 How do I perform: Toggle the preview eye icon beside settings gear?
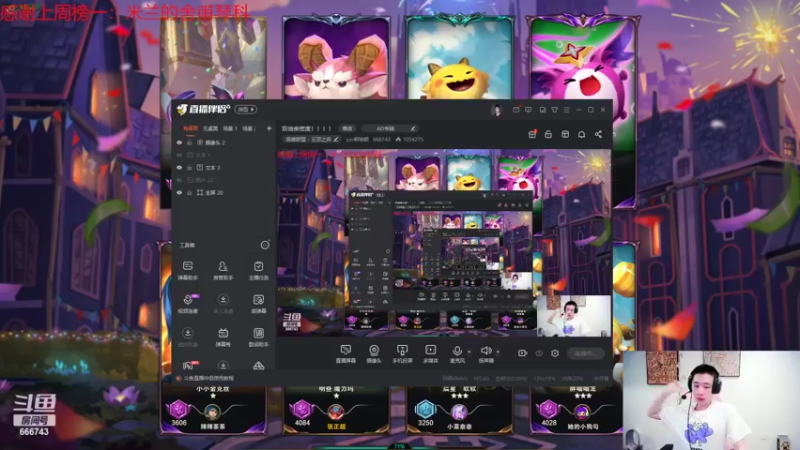point(539,353)
